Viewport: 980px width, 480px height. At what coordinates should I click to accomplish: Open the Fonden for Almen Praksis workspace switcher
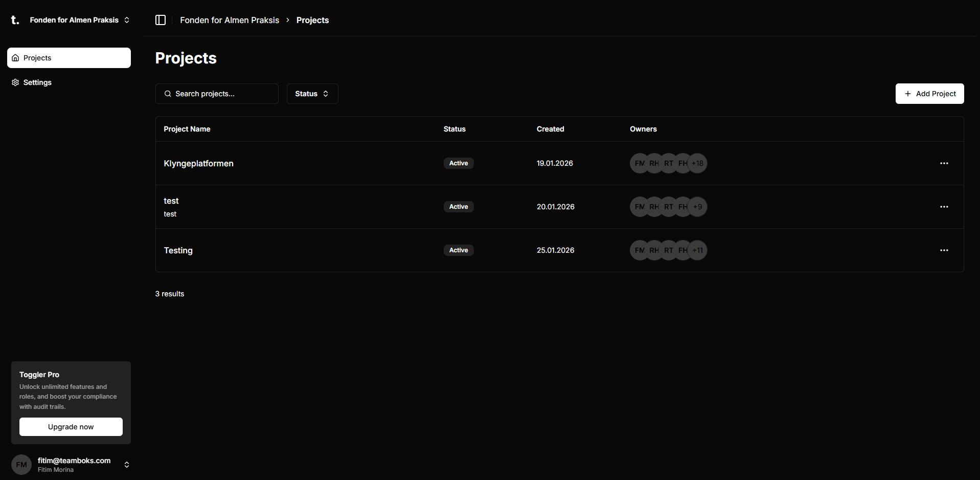click(x=79, y=20)
